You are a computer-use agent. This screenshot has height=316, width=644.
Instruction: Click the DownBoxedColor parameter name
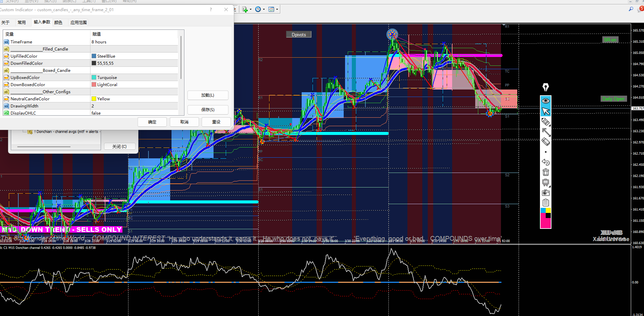click(28, 85)
